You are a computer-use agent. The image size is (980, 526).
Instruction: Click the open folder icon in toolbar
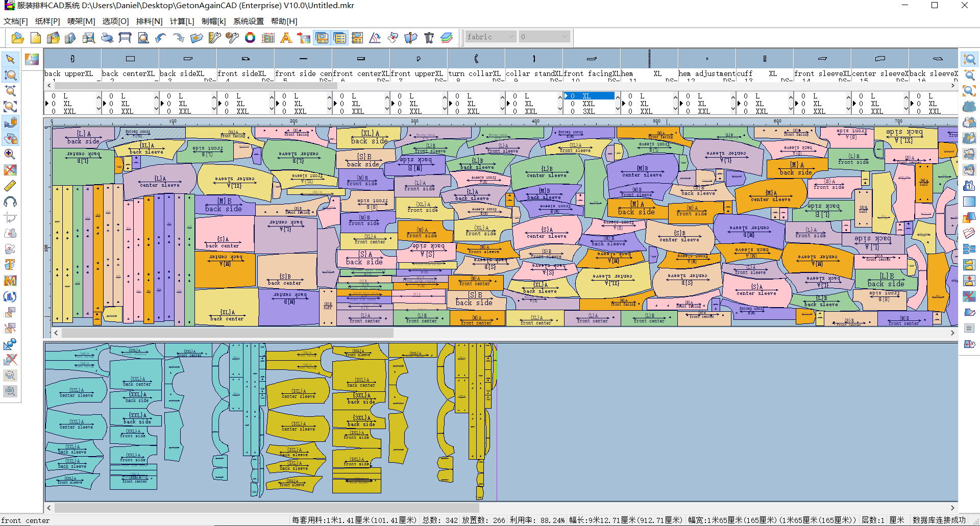coord(17,38)
